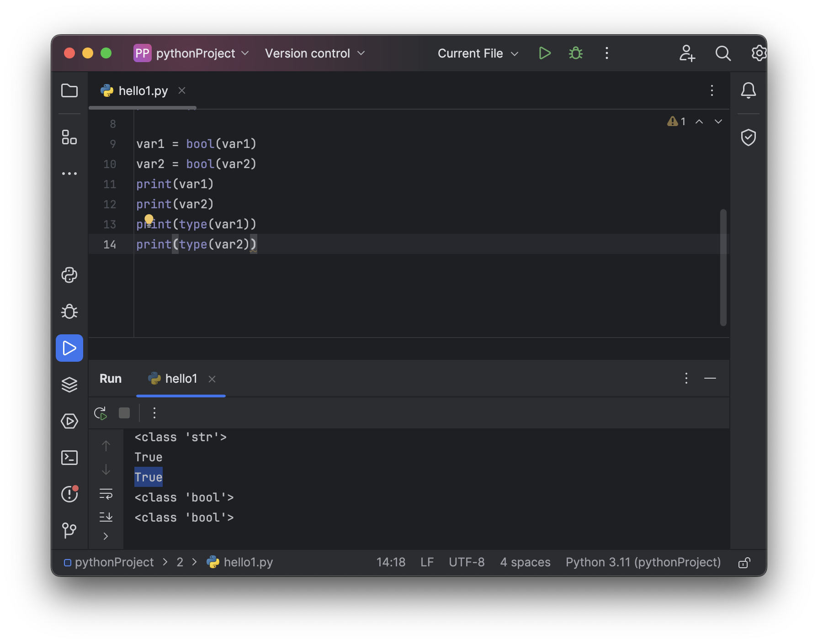This screenshot has height=644, width=818.
Task: Click the editor vertical scrollbar
Action: pyautogui.click(x=723, y=267)
